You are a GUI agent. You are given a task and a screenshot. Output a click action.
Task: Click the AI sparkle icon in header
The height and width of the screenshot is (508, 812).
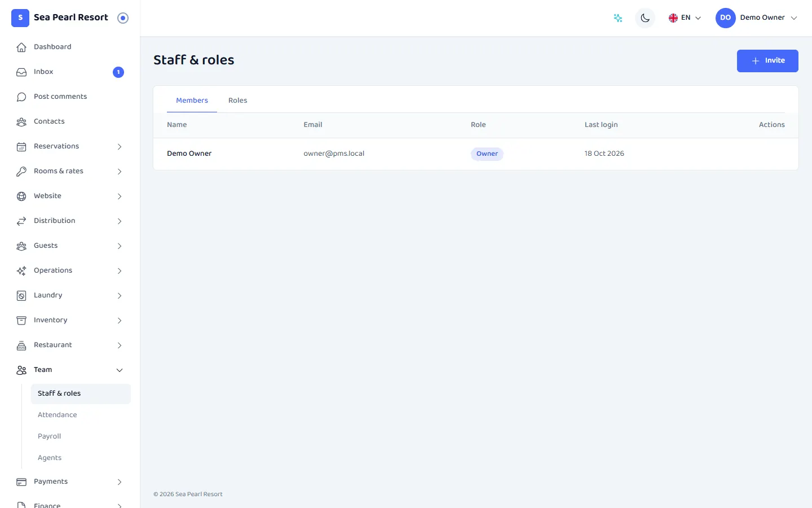[618, 18]
